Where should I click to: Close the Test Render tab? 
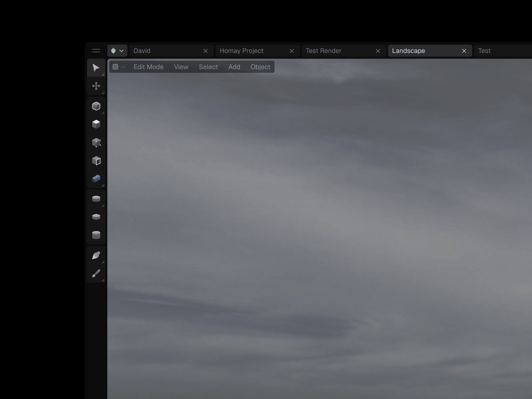click(378, 51)
